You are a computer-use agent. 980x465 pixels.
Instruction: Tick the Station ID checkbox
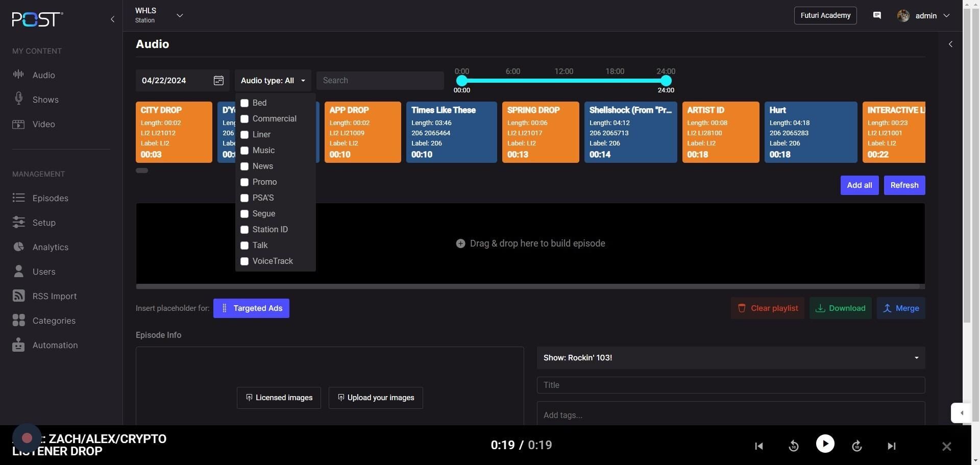(x=244, y=230)
